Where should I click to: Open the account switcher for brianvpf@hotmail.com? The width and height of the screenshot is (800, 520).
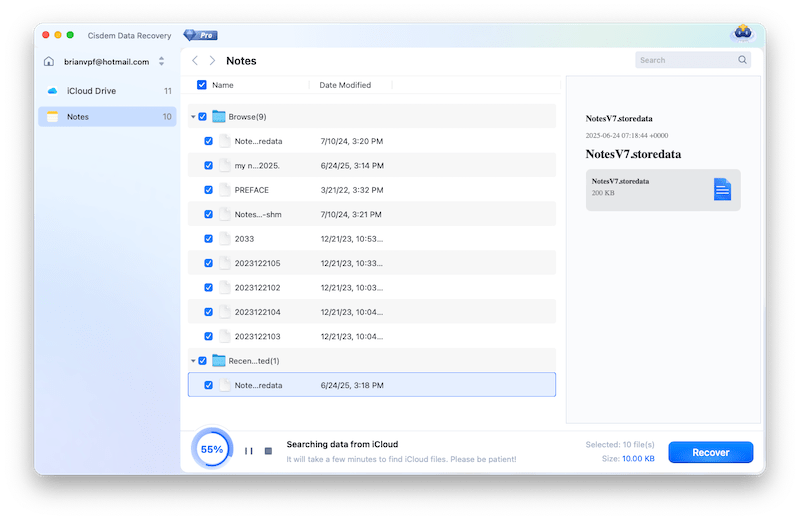coord(162,61)
